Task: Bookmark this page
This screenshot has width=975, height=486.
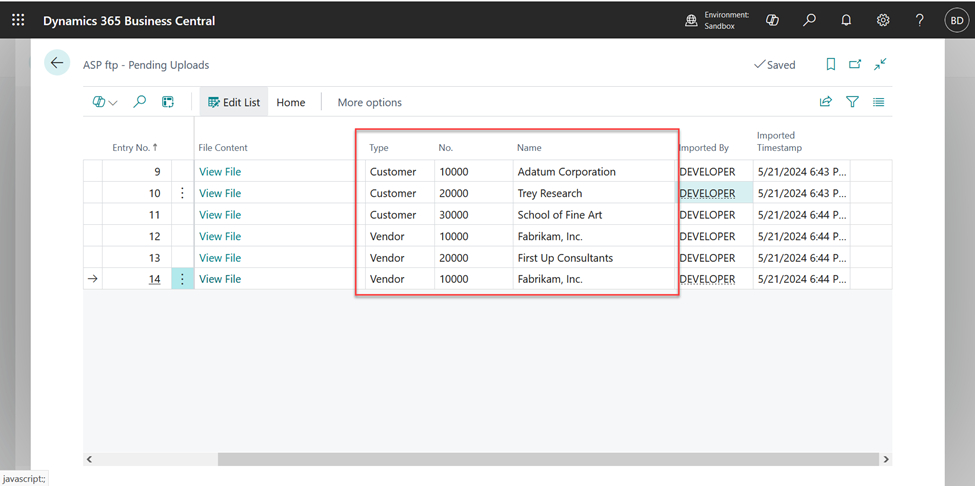Action: pyautogui.click(x=830, y=65)
